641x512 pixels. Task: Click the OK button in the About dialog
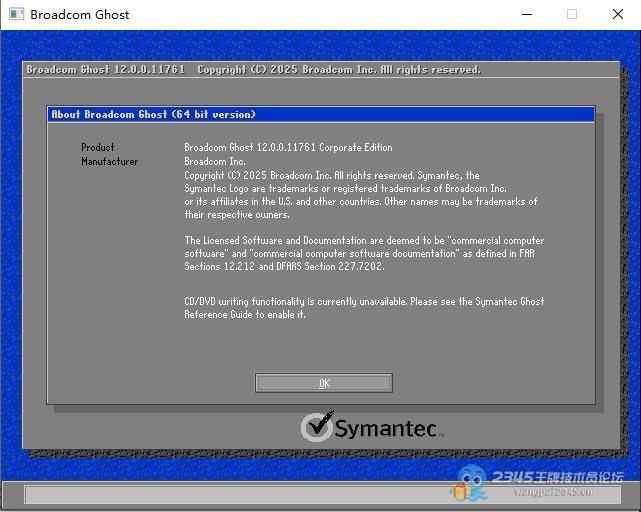323,383
